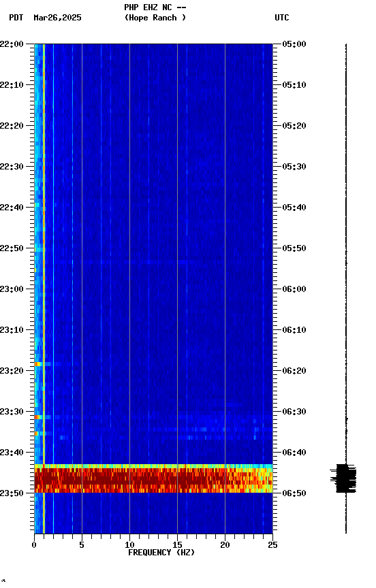Click the 'FREQUENCY (HZ)' axis label
Viewport: 376px width, 588px height.
pyautogui.click(x=161, y=553)
